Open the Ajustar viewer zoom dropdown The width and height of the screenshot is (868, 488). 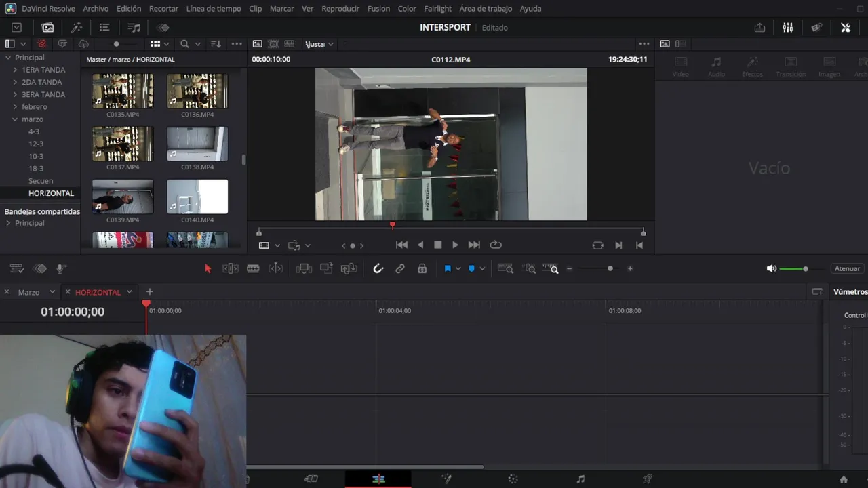click(x=319, y=44)
